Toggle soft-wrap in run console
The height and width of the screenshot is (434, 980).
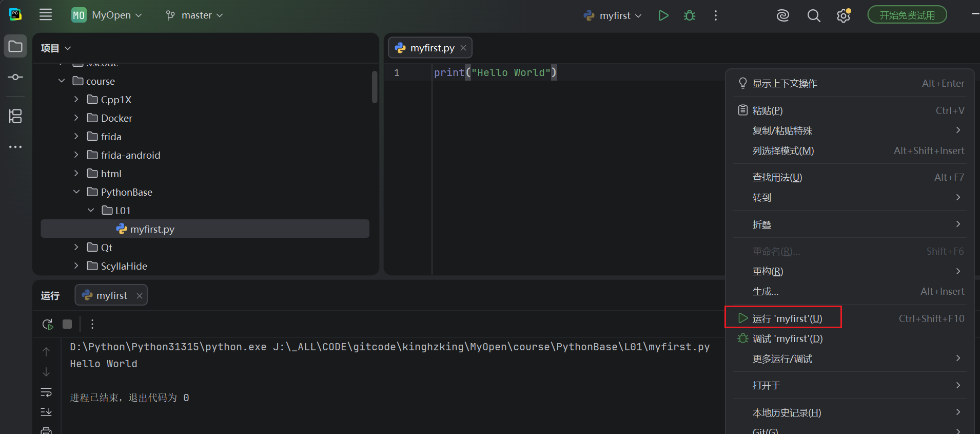[x=46, y=392]
